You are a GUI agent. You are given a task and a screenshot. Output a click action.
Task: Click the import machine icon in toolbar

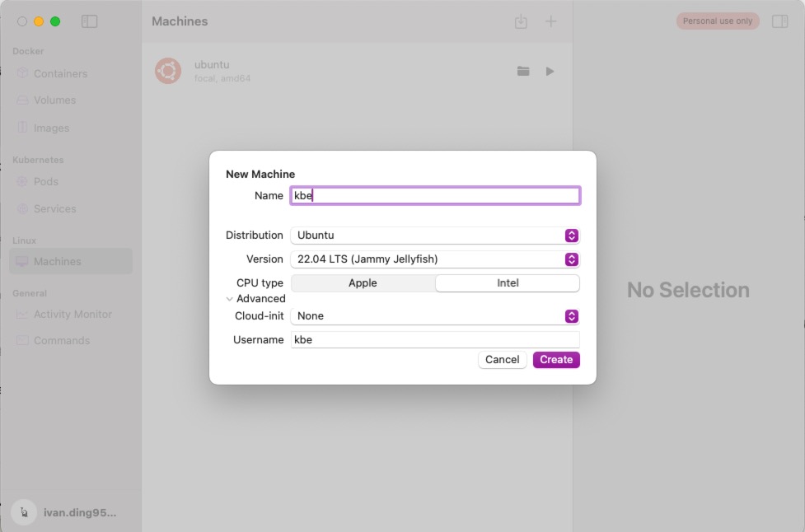pos(521,22)
